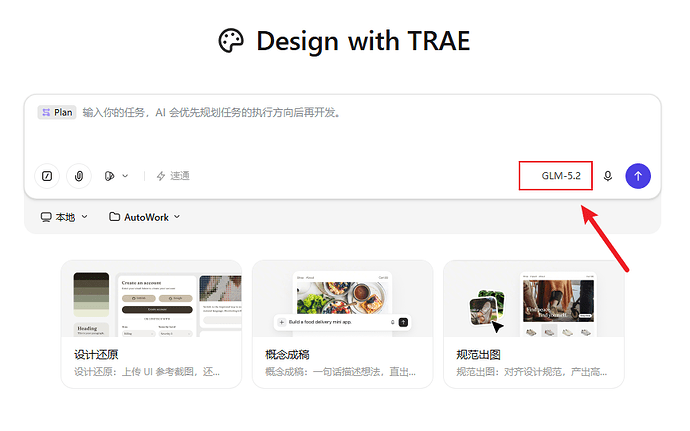Click the 概念成稿 description text

pos(340,372)
